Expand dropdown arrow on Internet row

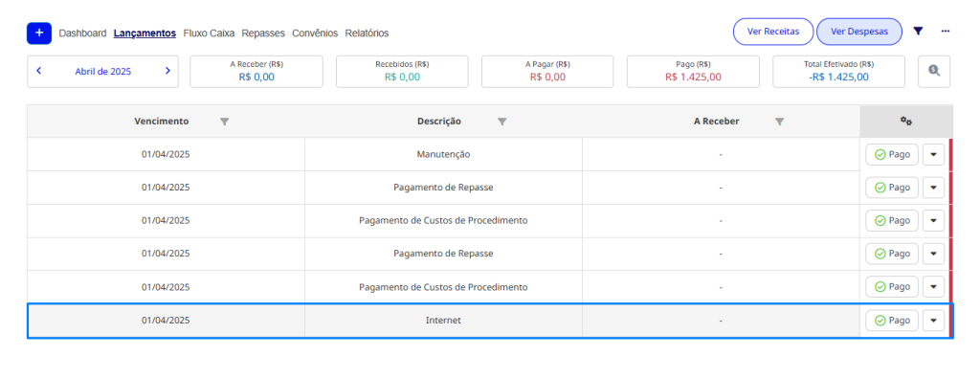tap(933, 320)
